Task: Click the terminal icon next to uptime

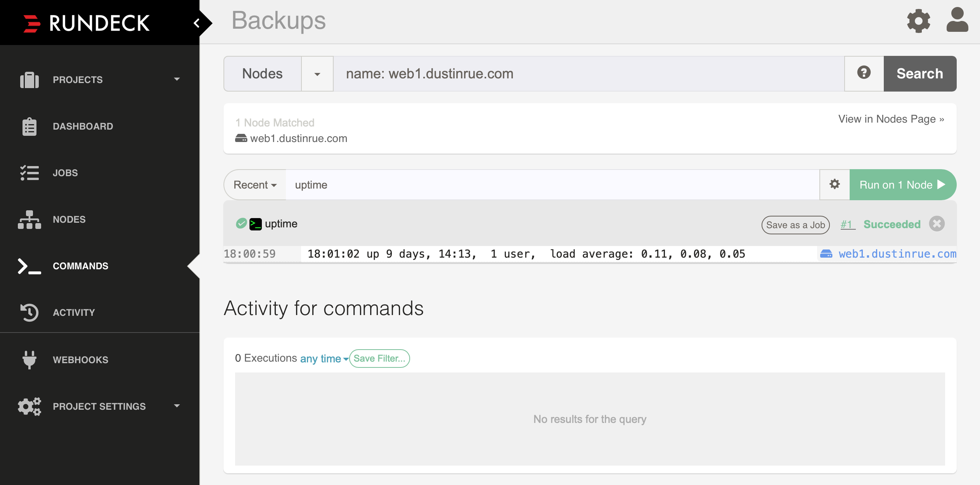Action: (255, 224)
